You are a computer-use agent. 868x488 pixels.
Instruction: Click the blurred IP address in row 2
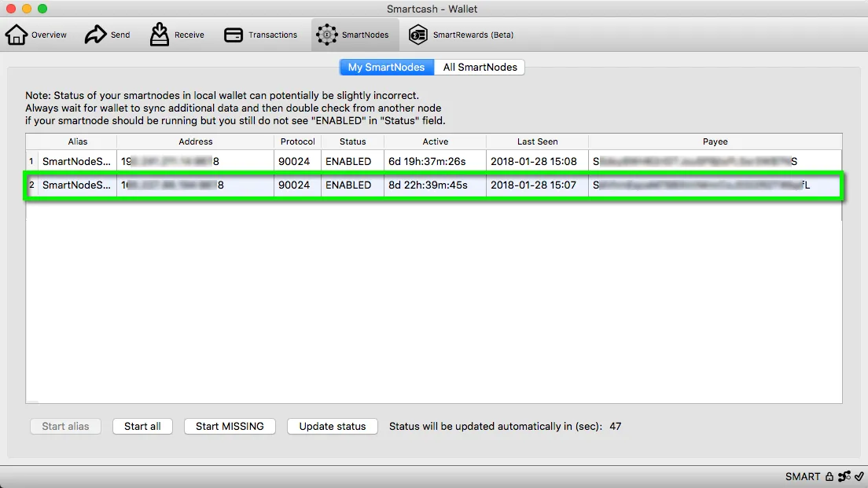[x=172, y=185]
